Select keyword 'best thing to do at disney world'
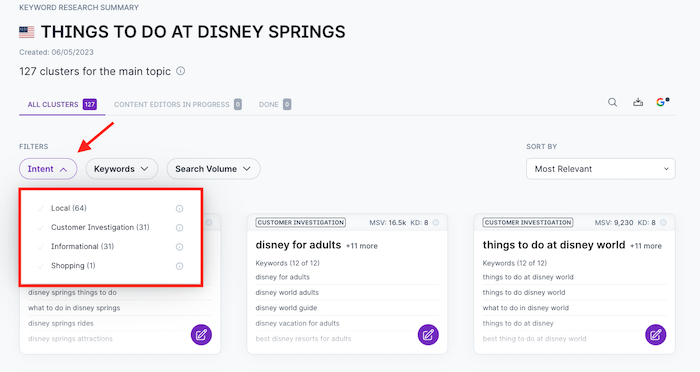This screenshot has height=372, width=700. tap(534, 339)
